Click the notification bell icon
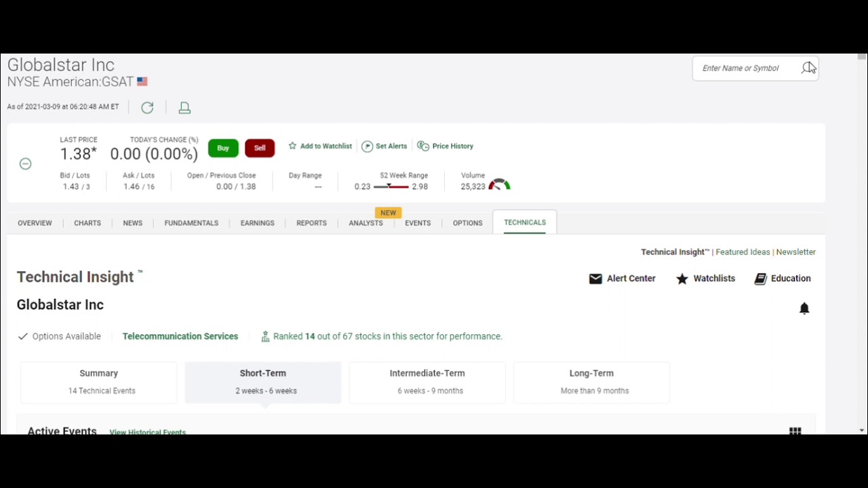The width and height of the screenshot is (868, 488). (804, 309)
